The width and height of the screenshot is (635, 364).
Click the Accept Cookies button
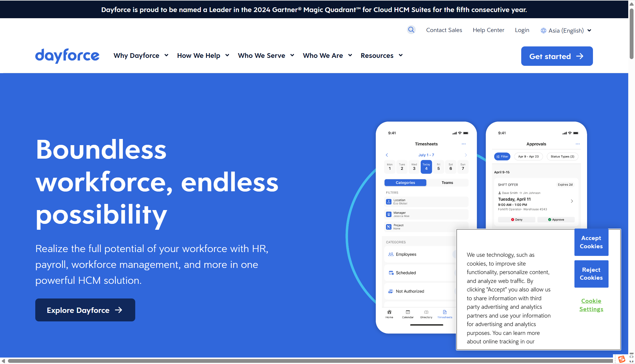(x=591, y=242)
